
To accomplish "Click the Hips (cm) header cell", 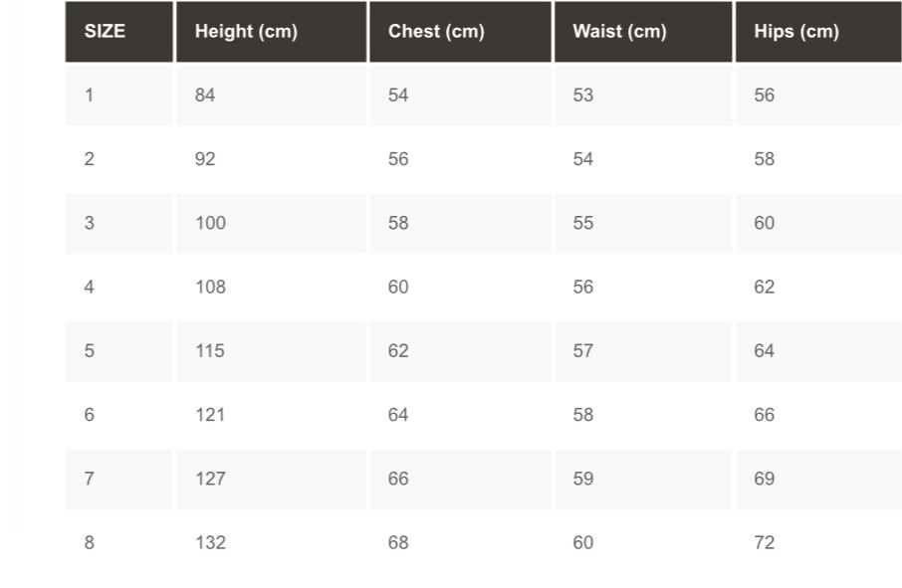I will pos(818,32).
